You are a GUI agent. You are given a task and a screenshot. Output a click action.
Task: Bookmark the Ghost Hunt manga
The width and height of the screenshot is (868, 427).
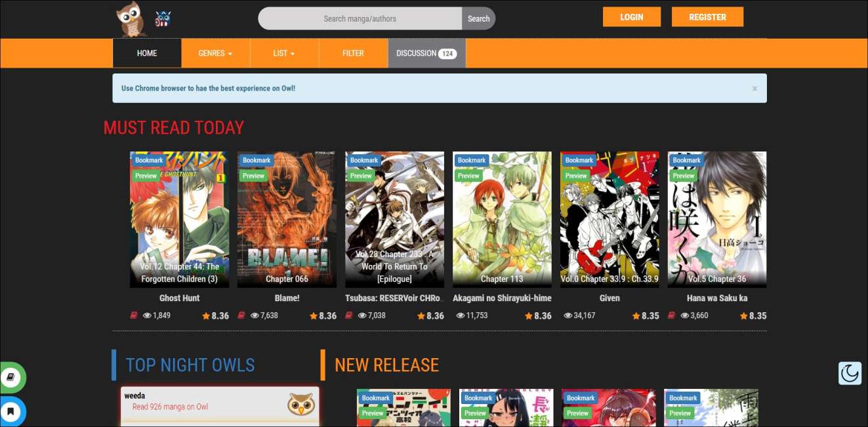149,160
